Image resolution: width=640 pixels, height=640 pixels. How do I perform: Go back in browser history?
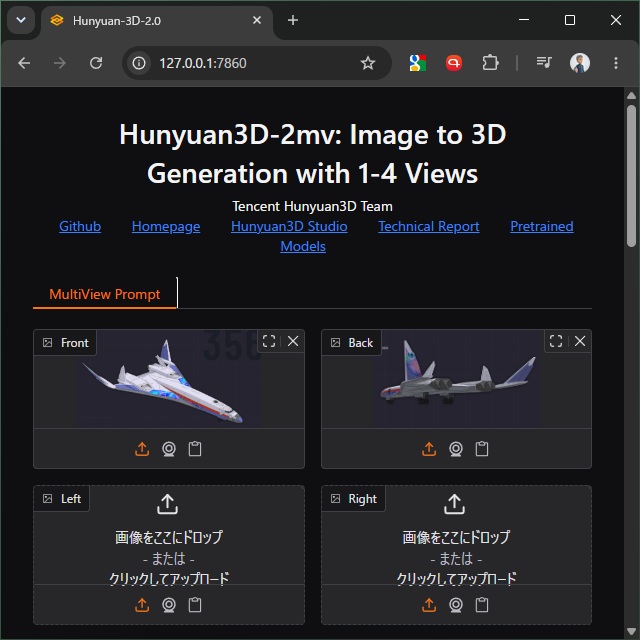coord(24,63)
